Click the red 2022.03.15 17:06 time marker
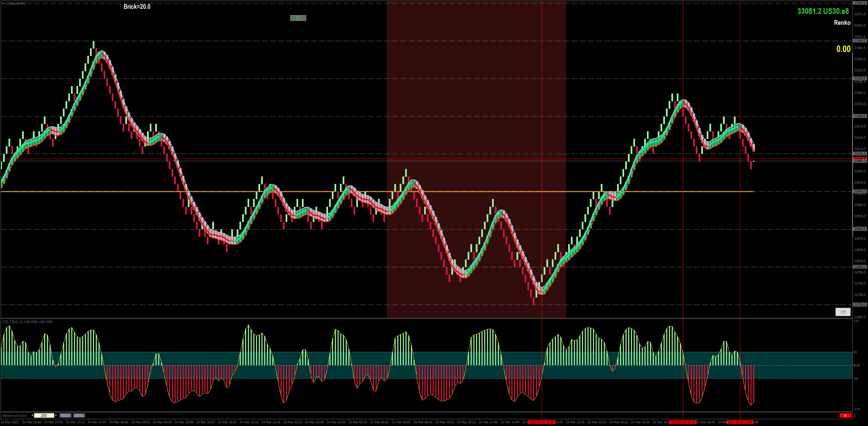868x426 pixels. click(x=740, y=422)
